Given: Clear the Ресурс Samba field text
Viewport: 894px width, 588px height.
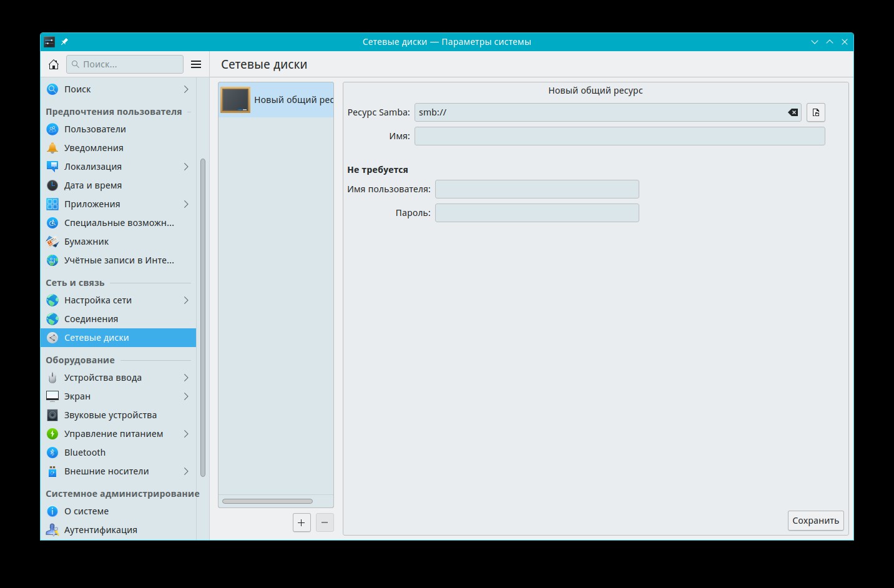Looking at the screenshot, I should click(x=793, y=112).
